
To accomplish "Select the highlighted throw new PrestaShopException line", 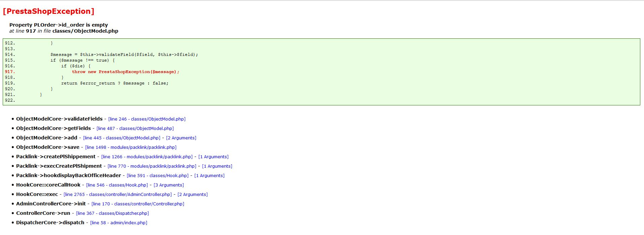I will (x=126, y=72).
